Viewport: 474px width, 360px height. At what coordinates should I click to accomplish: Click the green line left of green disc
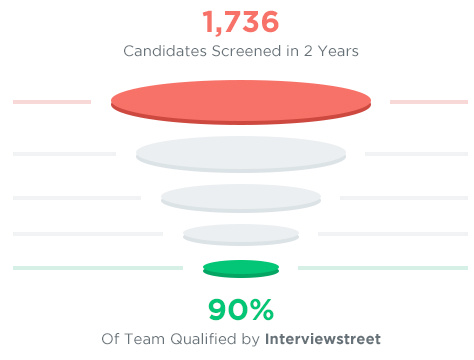pos(98,268)
